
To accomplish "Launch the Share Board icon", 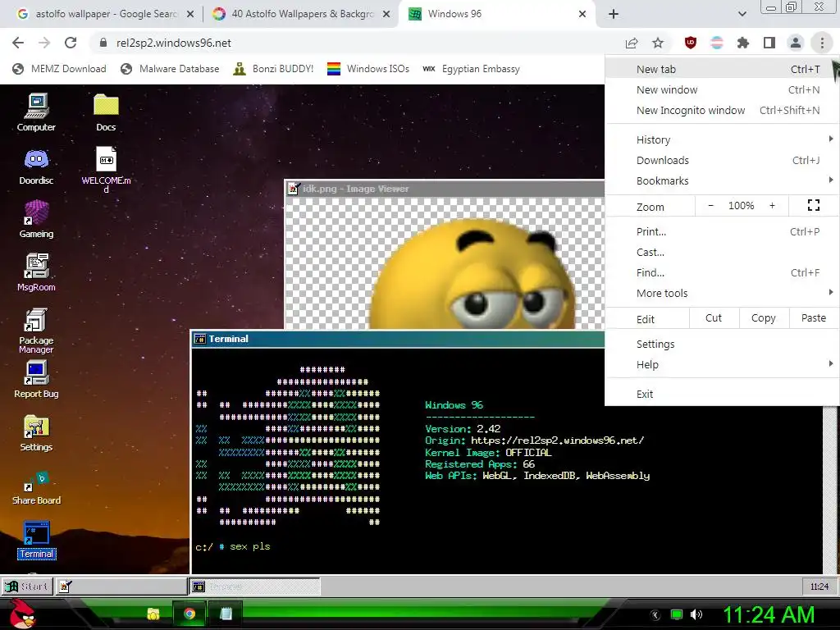I will coord(36,487).
